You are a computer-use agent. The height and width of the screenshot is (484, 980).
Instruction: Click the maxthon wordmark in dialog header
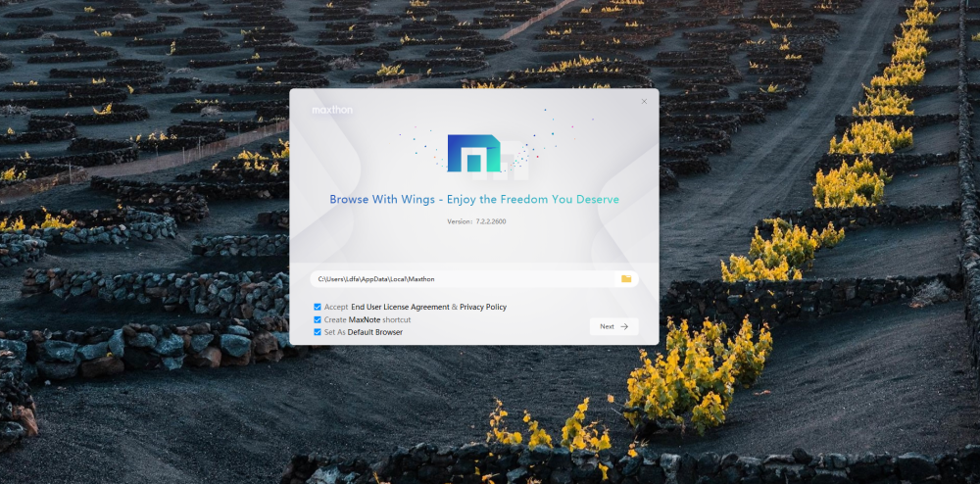click(x=332, y=110)
